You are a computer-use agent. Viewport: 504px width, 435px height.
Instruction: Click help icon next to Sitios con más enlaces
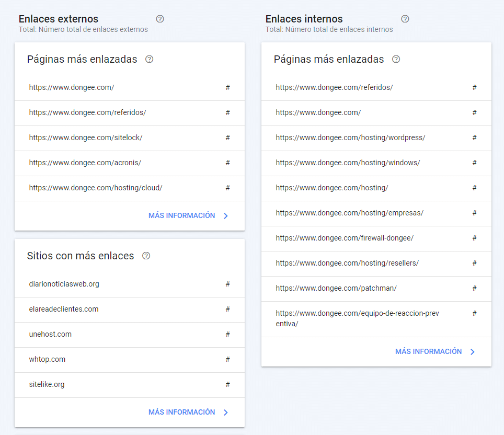[x=146, y=256]
